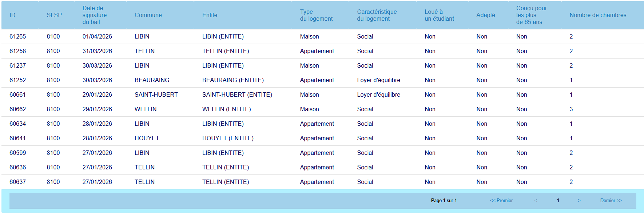Sort by "Conçu pour les plus de 65 ans"
Screen dimensions: 644x213
point(531,15)
